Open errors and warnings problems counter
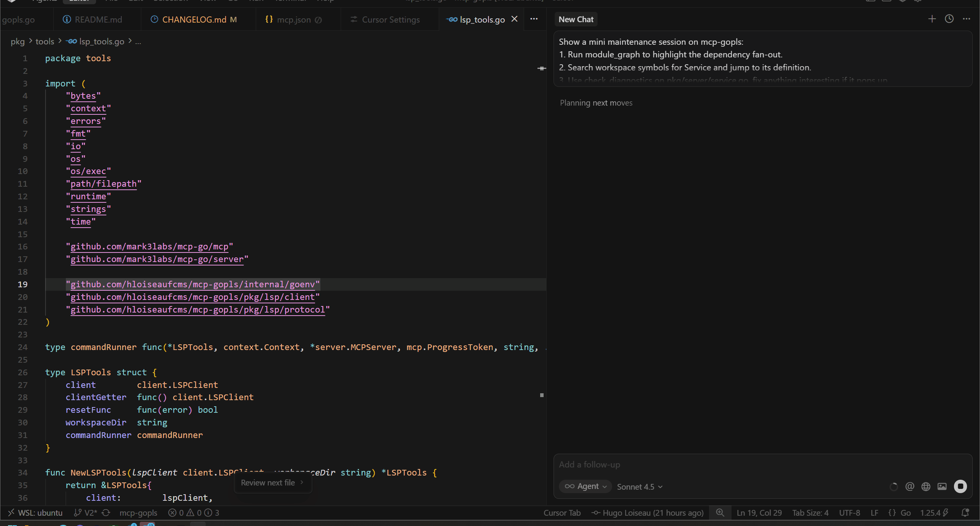 tap(194, 513)
